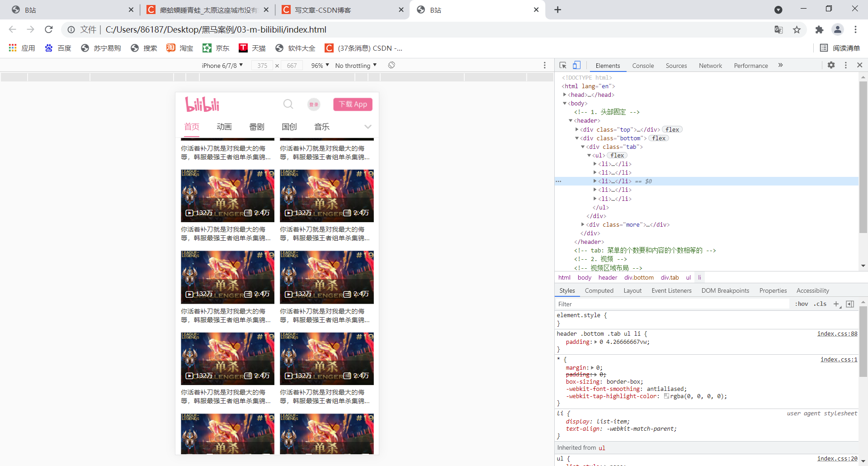Image resolution: width=868 pixels, height=466 pixels.
Task: Open the Event Listeners tab
Action: coord(671,290)
